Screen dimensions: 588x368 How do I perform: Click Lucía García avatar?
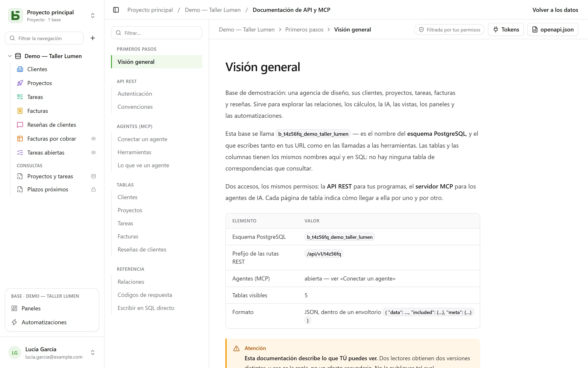point(15,352)
